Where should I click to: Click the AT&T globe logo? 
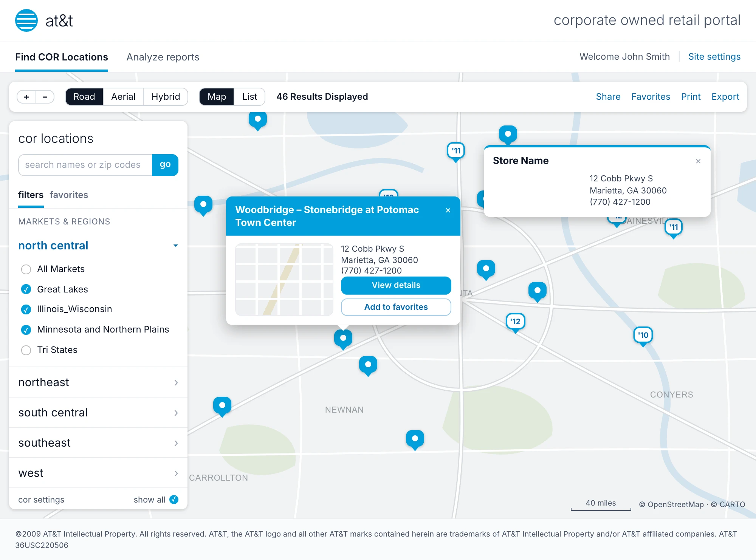[26, 20]
